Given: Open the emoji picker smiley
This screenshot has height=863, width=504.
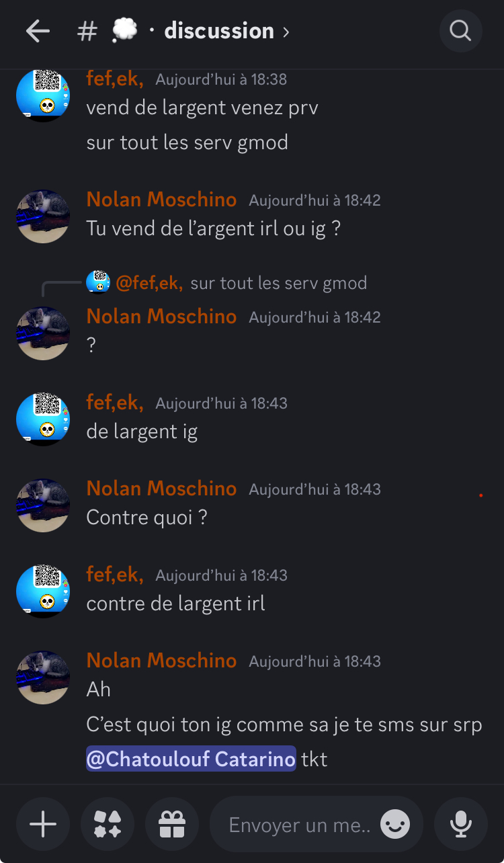Looking at the screenshot, I should 395,824.
